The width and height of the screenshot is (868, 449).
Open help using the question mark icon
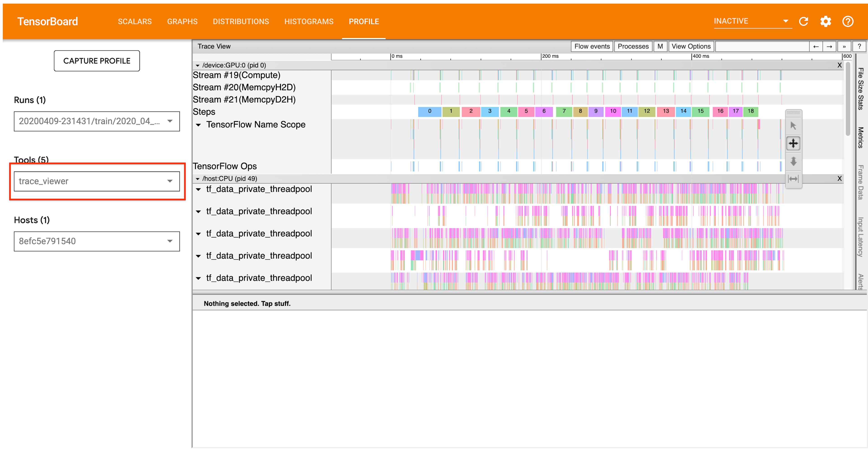(848, 21)
